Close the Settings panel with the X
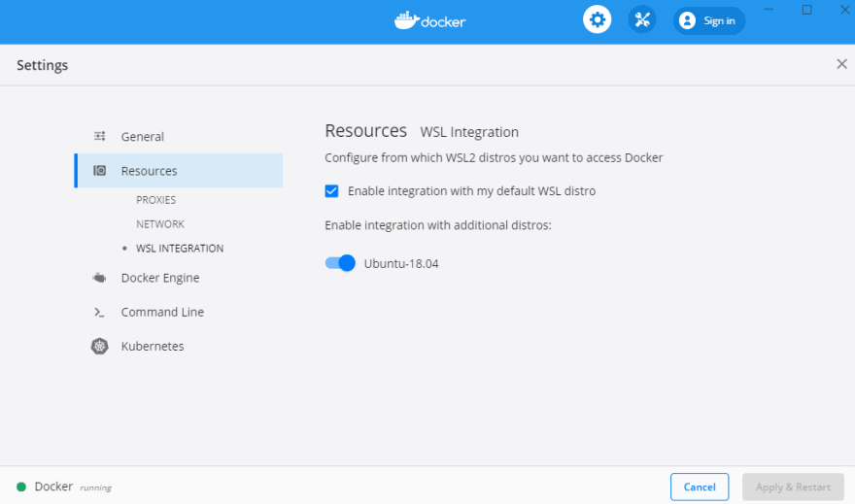 pos(842,64)
